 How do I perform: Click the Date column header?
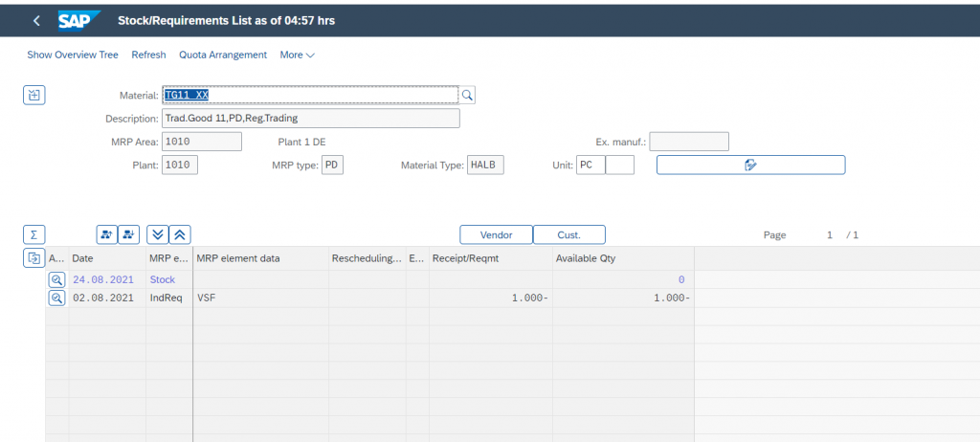[x=107, y=258]
